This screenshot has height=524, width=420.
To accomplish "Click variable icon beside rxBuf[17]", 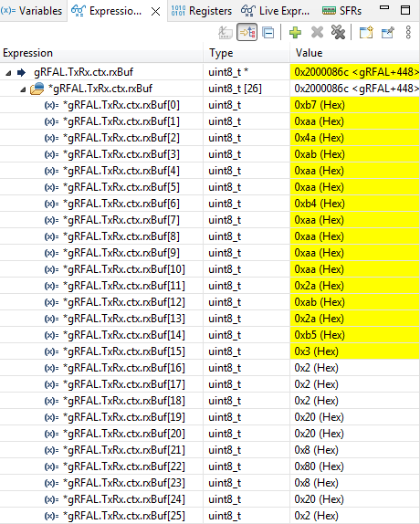I will tap(51, 384).
